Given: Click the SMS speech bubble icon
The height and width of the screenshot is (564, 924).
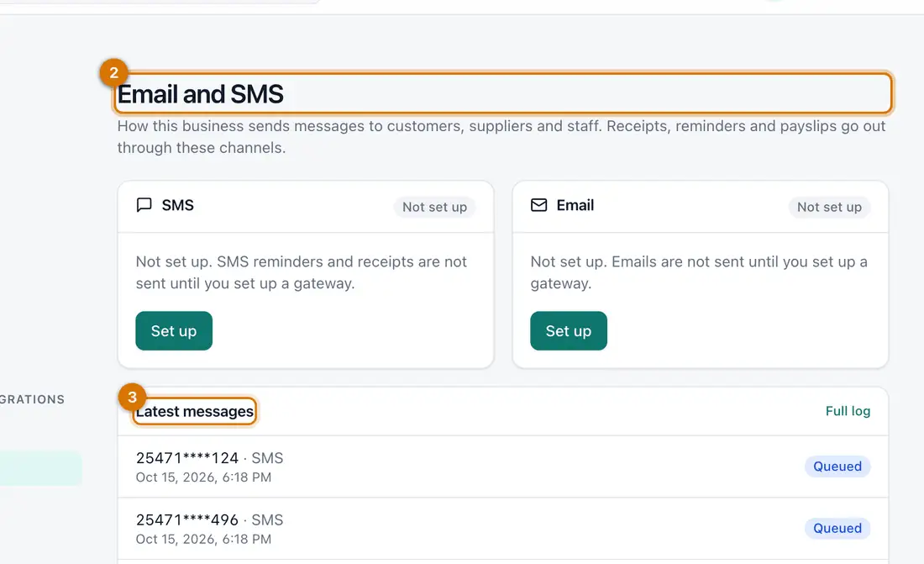Looking at the screenshot, I should (144, 205).
